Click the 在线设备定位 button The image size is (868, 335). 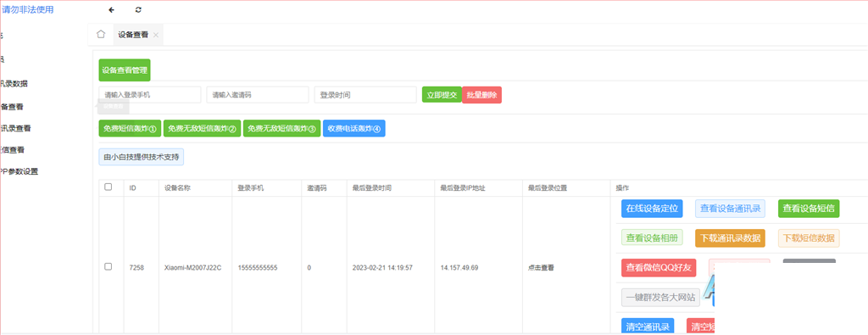652,209
